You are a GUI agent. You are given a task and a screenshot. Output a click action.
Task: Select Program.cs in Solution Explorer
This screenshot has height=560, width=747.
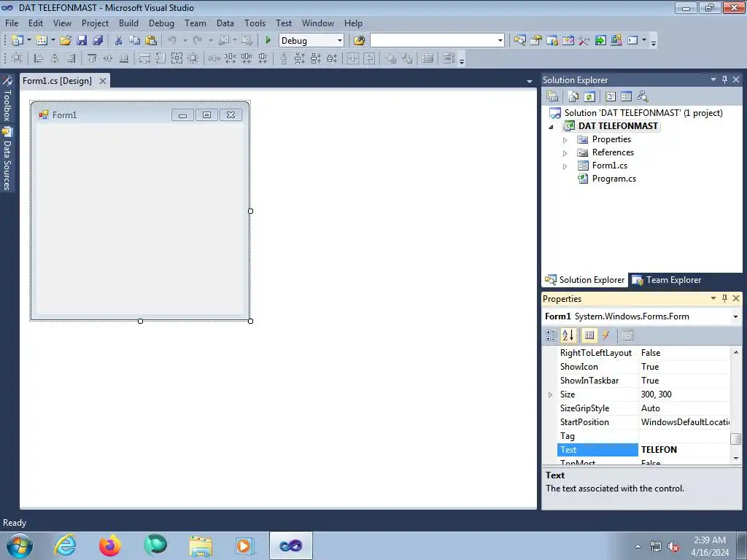(614, 179)
